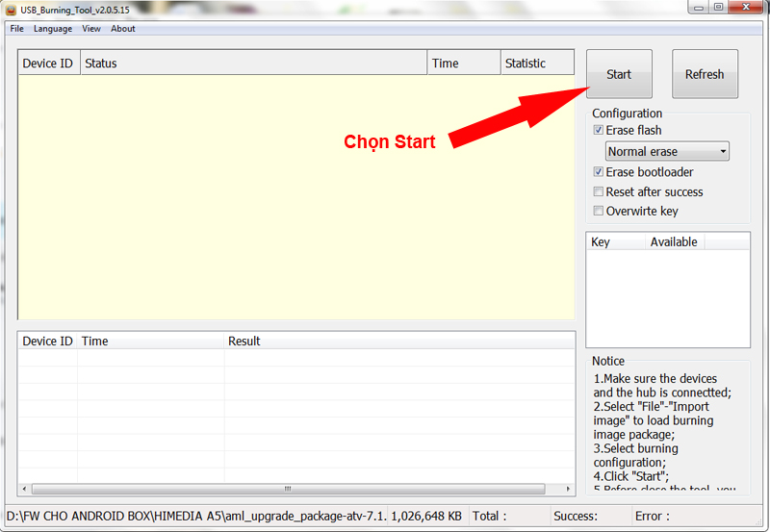770x532 pixels.
Task: Minimize the USB Burning Tool window
Action: click(x=698, y=8)
